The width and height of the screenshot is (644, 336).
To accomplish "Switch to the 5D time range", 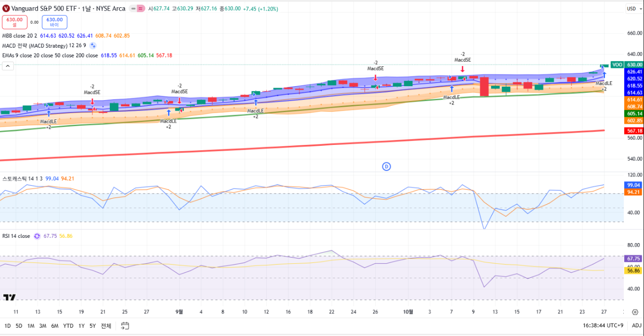I will (19, 326).
